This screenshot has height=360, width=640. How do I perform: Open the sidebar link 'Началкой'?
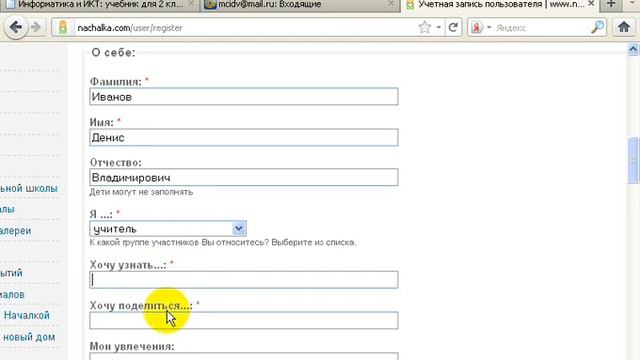pyautogui.click(x=27, y=315)
